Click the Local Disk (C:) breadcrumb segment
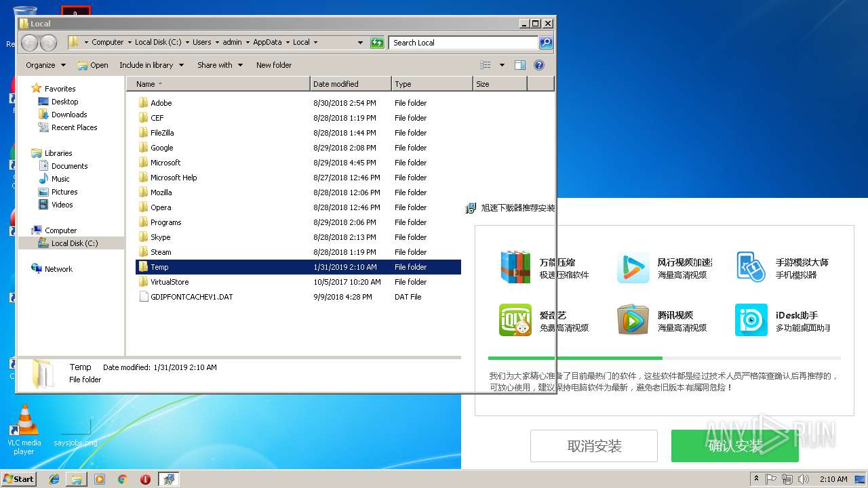 pyautogui.click(x=158, y=42)
